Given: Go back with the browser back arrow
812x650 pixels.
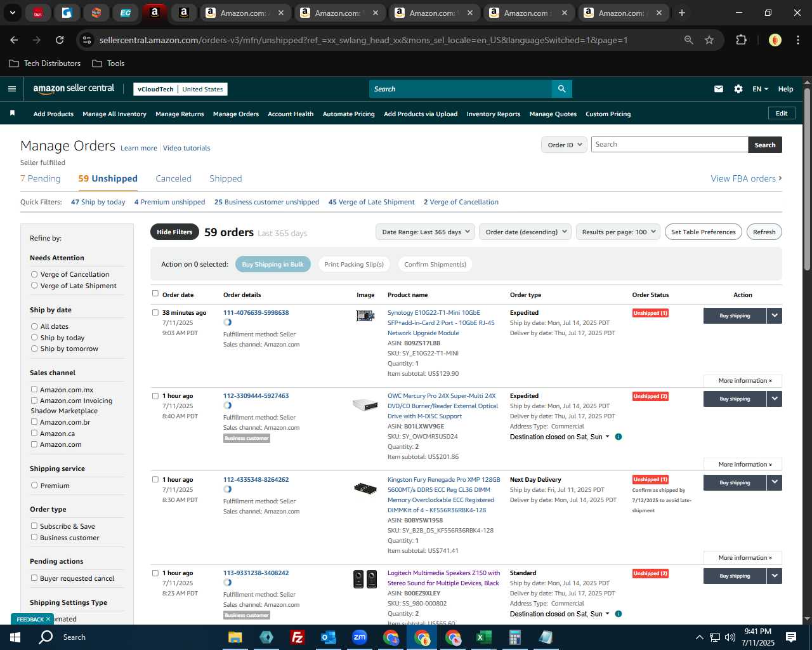Looking at the screenshot, I should tap(14, 40).
